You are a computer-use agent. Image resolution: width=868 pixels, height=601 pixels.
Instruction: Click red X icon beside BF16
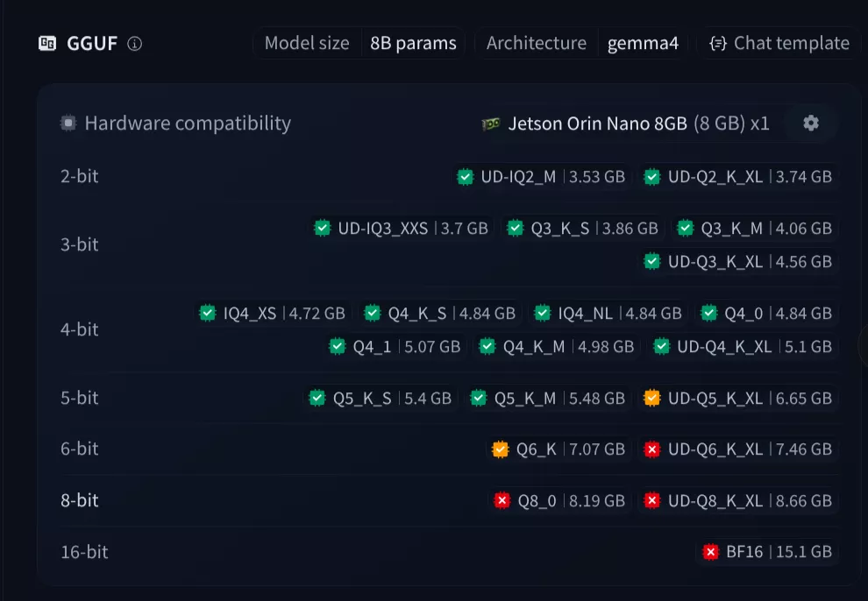tap(711, 552)
